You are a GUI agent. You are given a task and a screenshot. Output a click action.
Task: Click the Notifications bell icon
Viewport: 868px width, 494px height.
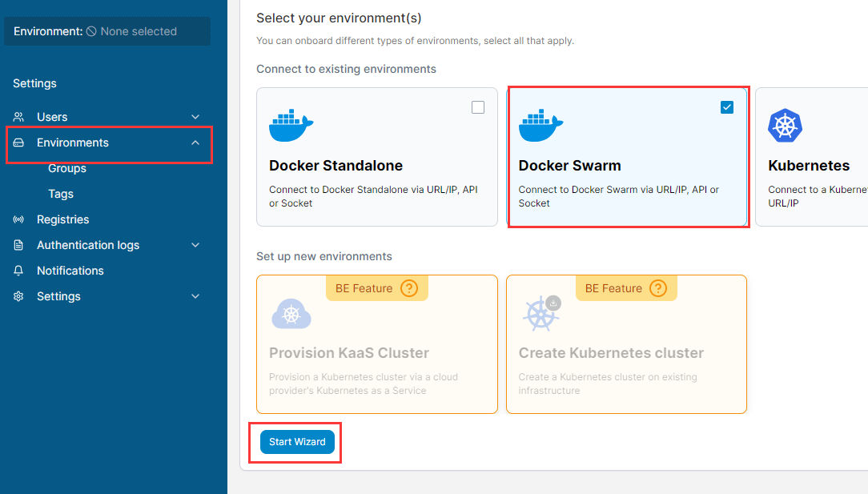click(x=19, y=271)
